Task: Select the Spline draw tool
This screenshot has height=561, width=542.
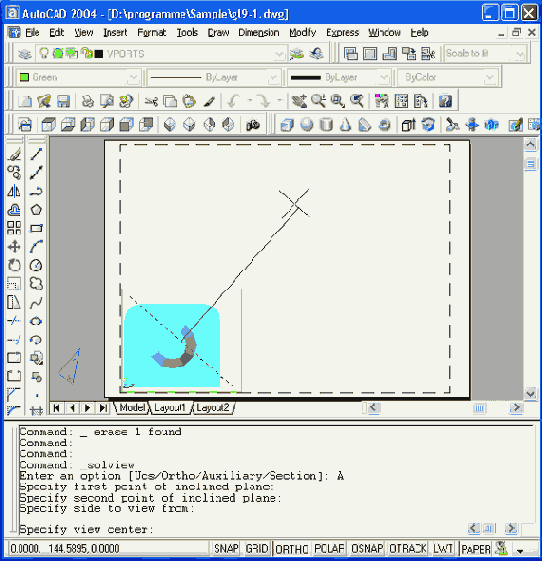Action: click(36, 303)
